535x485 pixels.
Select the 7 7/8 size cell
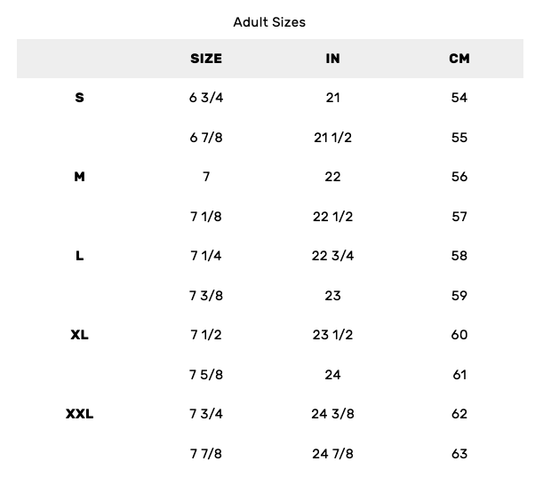206,454
